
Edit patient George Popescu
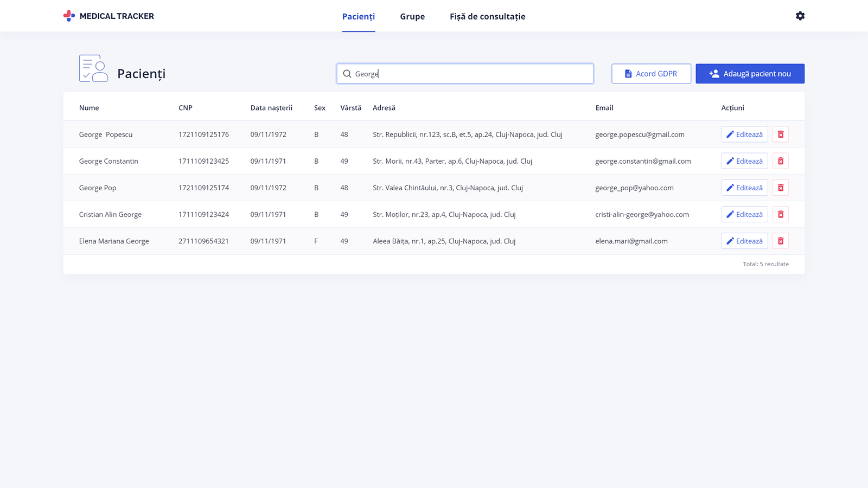click(x=744, y=134)
